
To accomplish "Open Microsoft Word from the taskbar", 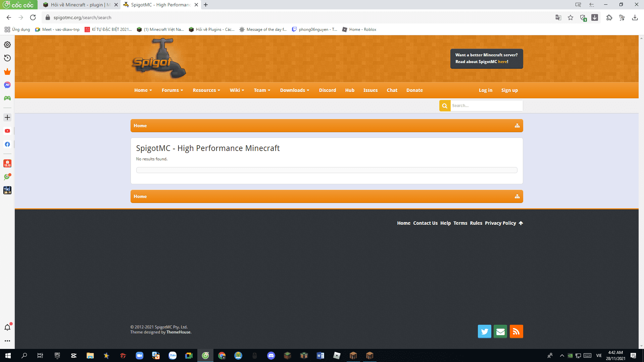I will (320, 356).
